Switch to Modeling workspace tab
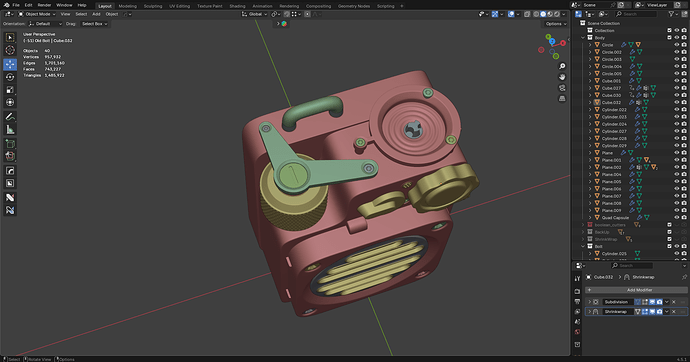Image resolution: width=690 pixels, height=362 pixels. coord(128,6)
